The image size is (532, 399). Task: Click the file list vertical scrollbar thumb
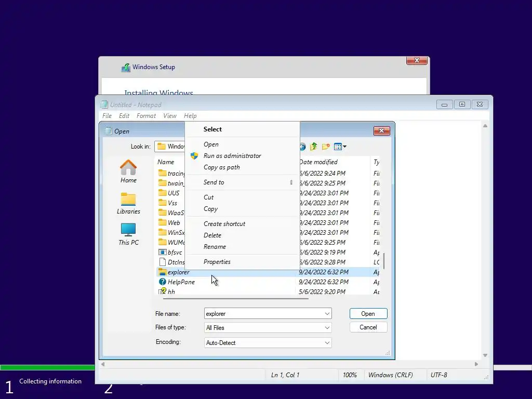coord(384,261)
